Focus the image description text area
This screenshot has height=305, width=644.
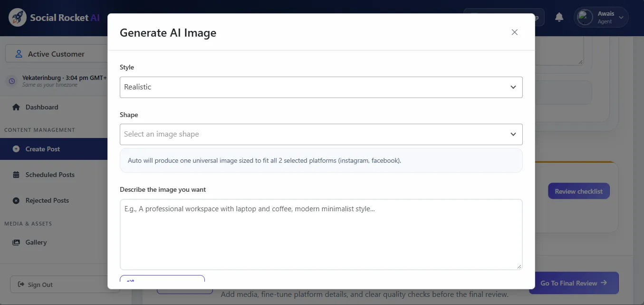point(321,234)
